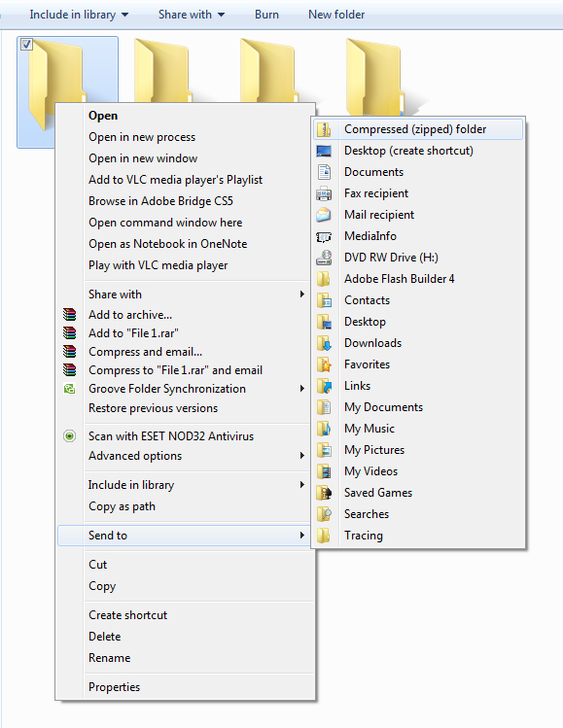Viewport: 563px width, 728px height.
Task: Click the ESET NOD32 Antivirus scan icon
Action: coord(69,436)
